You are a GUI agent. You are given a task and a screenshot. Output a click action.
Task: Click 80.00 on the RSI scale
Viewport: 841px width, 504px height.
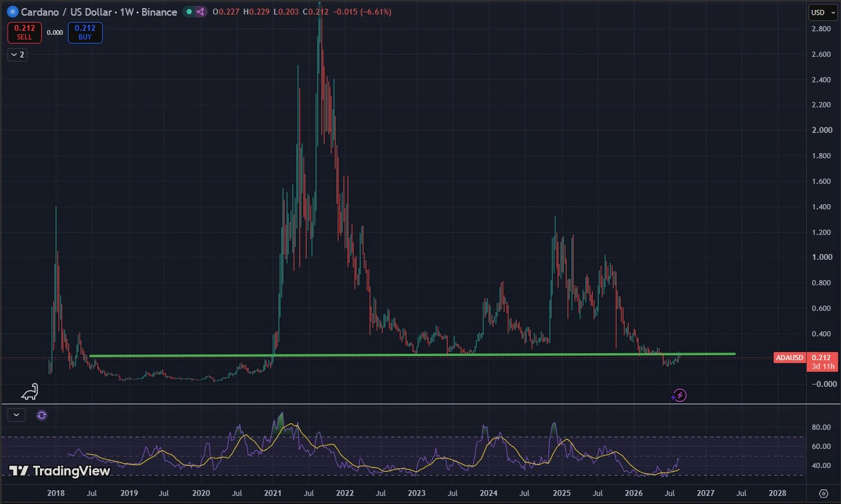tap(821, 427)
